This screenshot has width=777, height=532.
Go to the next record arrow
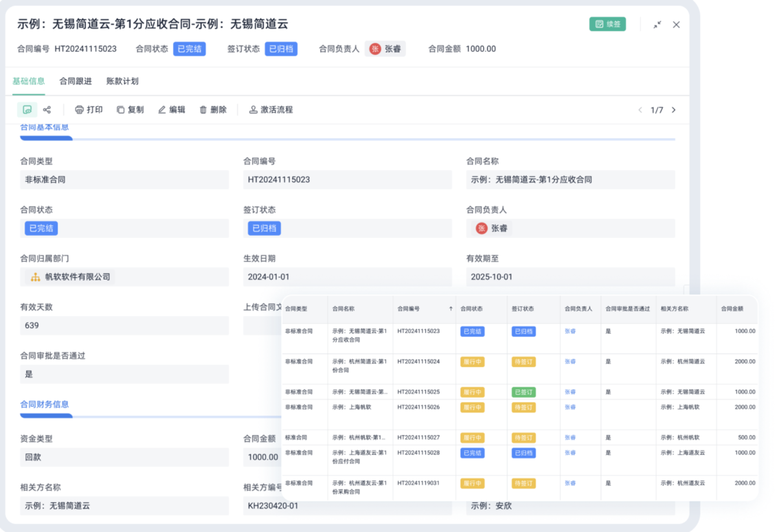(673, 110)
